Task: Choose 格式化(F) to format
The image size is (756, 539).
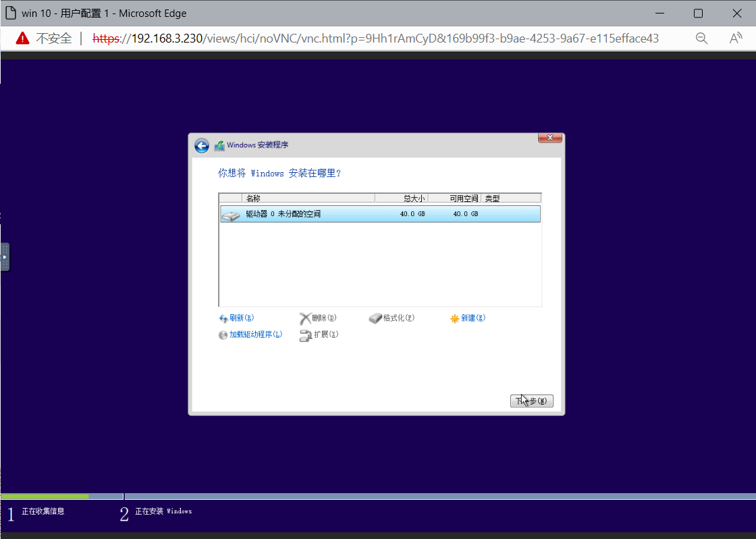Action: point(399,318)
